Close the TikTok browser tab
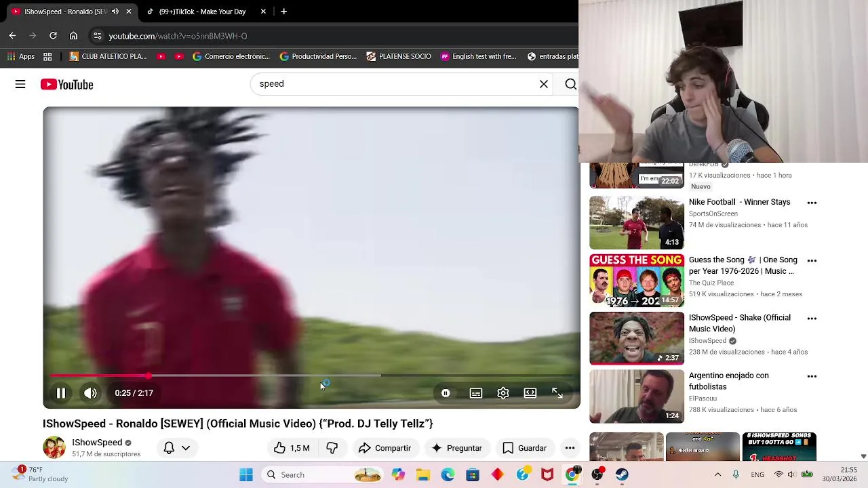Image resolution: width=868 pixels, height=488 pixels. [263, 12]
